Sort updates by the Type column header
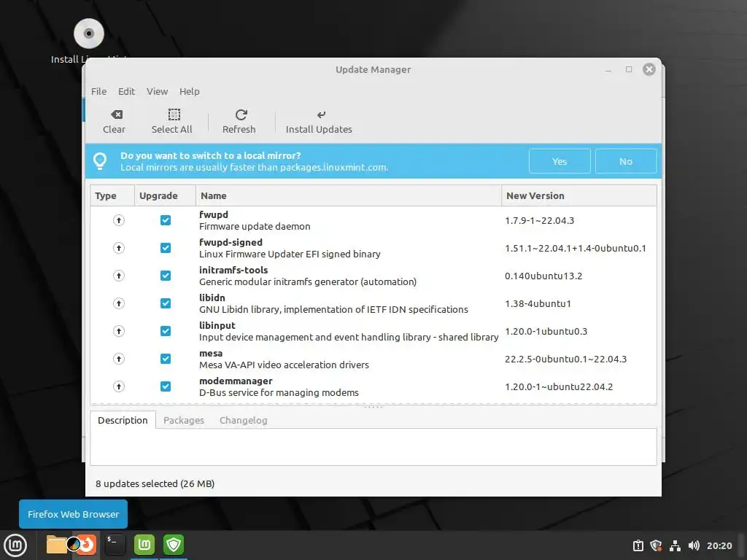The width and height of the screenshot is (747, 560). coord(112,195)
